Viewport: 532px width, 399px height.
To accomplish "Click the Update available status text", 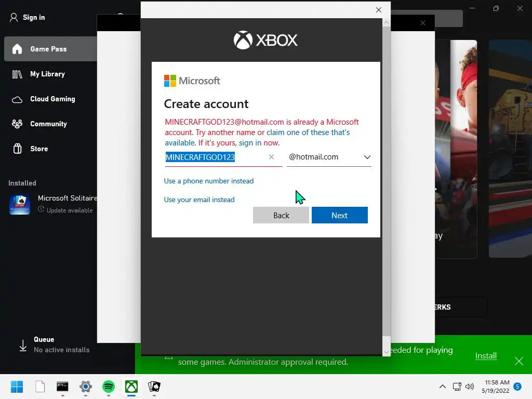I will pos(70,210).
